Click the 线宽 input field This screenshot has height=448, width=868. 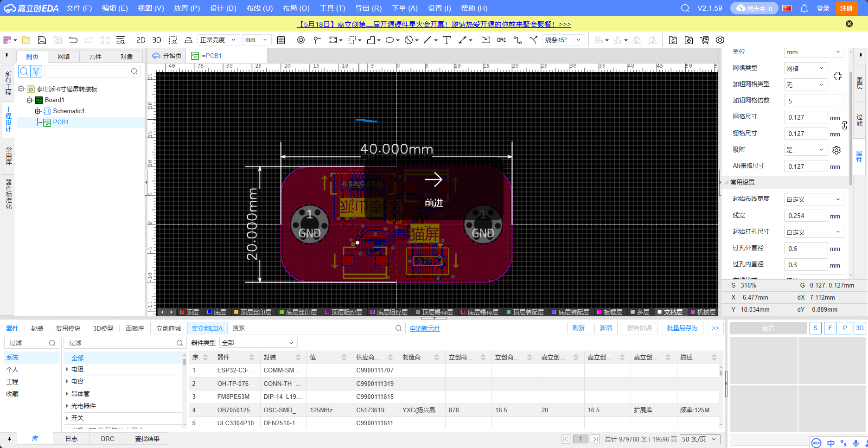(x=805, y=216)
